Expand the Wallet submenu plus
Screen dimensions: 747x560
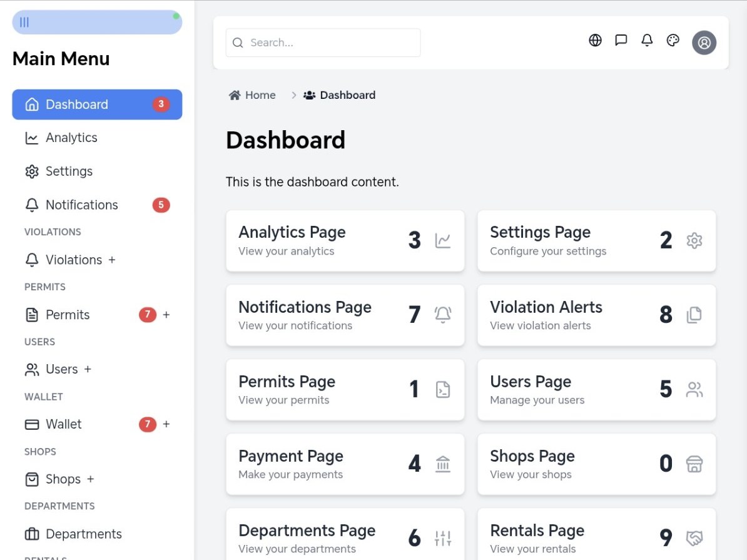166,424
